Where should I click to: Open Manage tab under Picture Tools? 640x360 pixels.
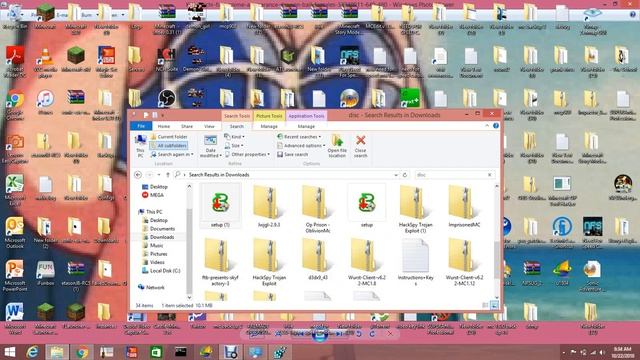coord(269,126)
